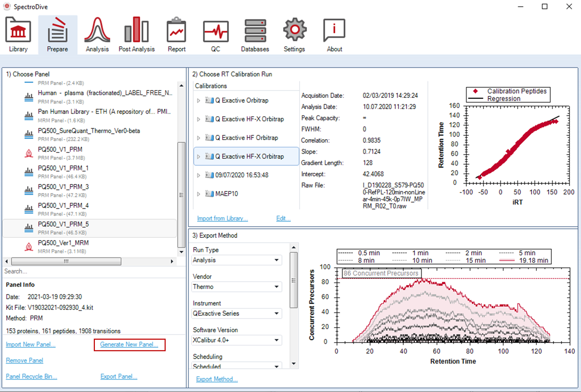581x392 pixels.
Task: Click the PQ500_V1_PRM_5 panel icon
Action: coord(29,228)
